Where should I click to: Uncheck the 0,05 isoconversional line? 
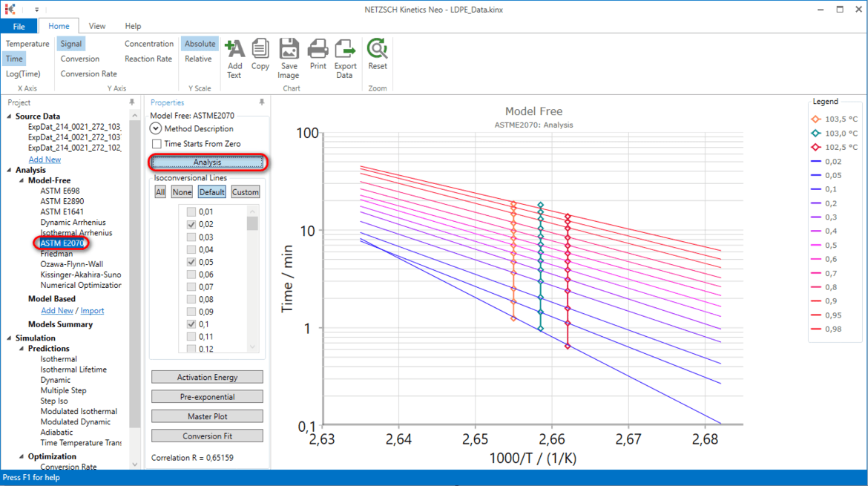click(191, 262)
